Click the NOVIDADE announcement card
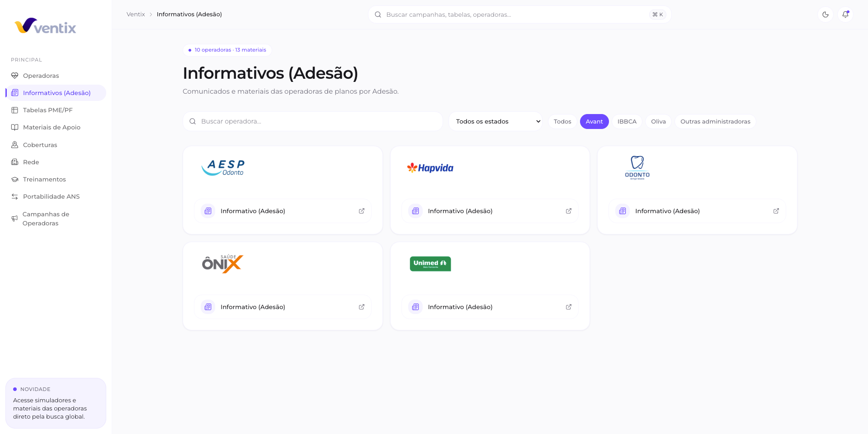Image resolution: width=868 pixels, height=434 pixels. coord(56,403)
